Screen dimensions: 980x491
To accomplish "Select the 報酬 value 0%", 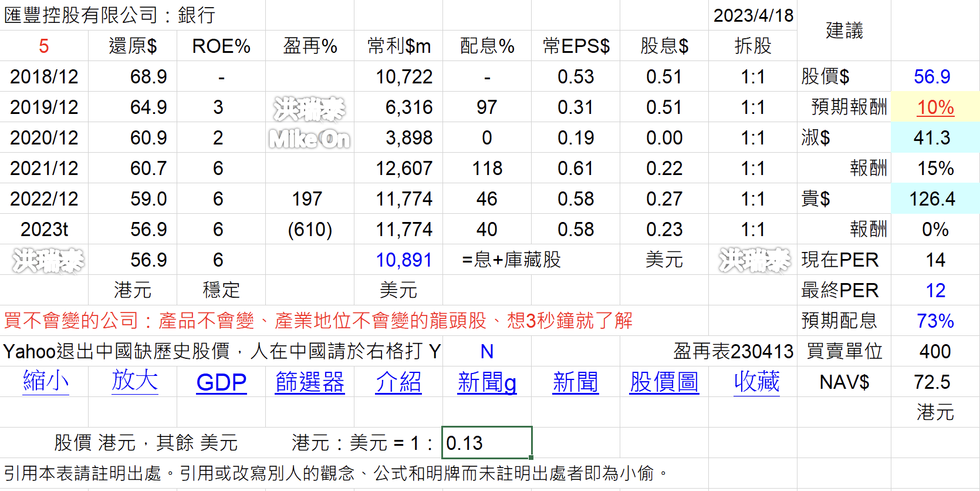I will (x=935, y=229).
